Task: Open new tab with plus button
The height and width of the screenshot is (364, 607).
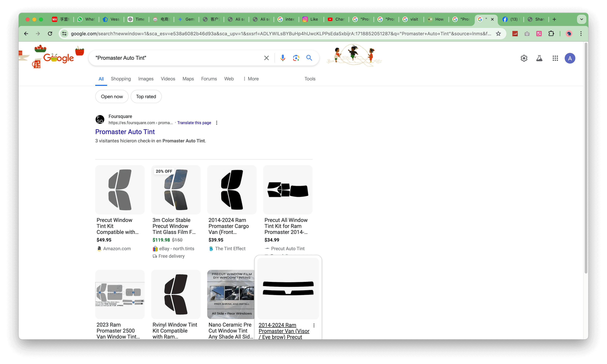Action: (x=554, y=19)
